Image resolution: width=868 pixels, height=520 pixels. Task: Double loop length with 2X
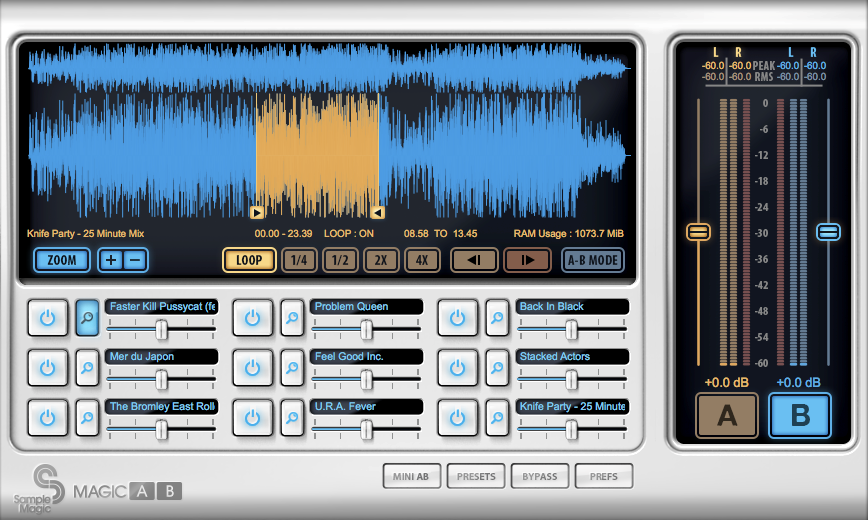[381, 260]
